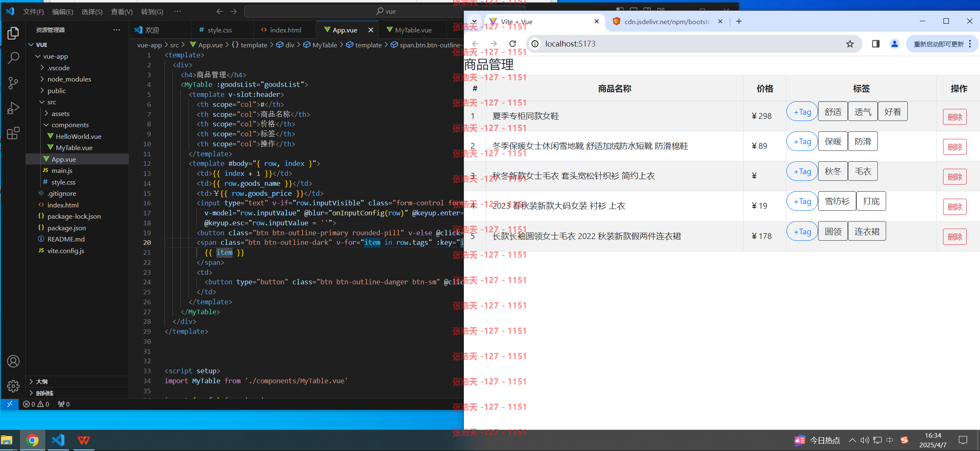Collapse the vue-app folder
The height and width of the screenshot is (451, 980).
(x=38, y=56)
